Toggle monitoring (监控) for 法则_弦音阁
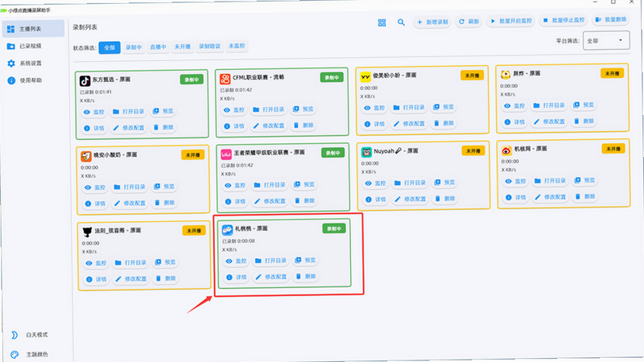Image resolution: width=644 pixels, height=362 pixels. (x=96, y=263)
